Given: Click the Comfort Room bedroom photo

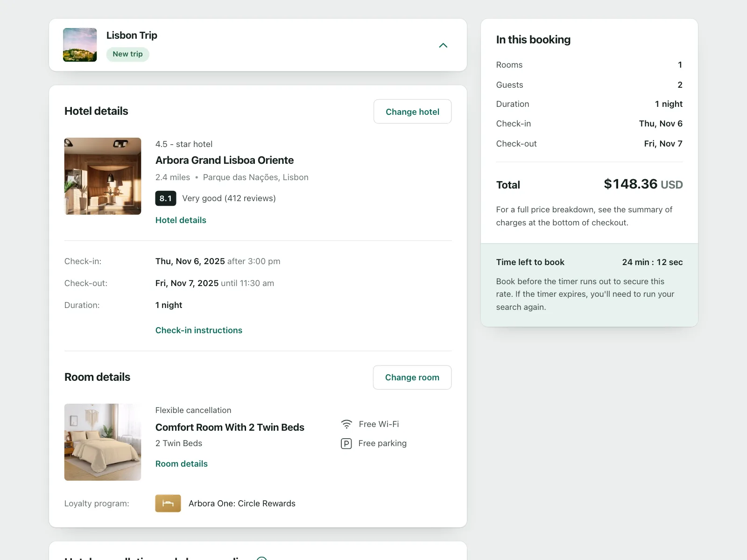Looking at the screenshot, I should (103, 442).
